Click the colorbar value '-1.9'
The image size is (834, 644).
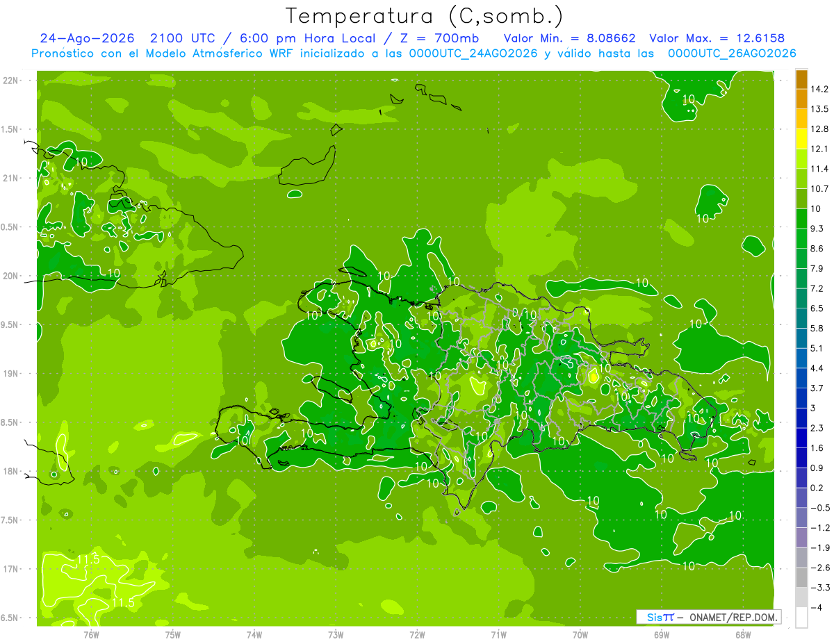click(x=820, y=547)
